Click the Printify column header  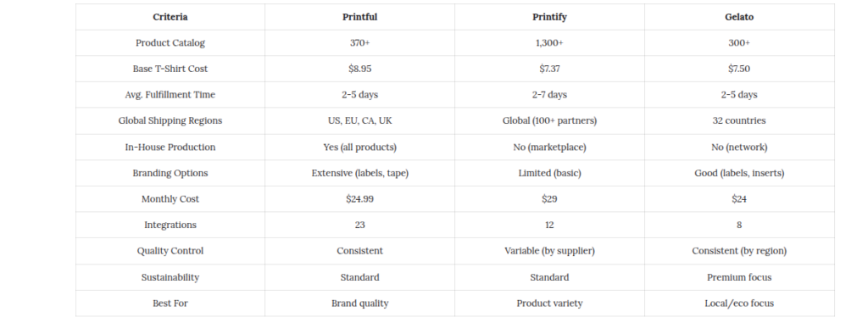pyautogui.click(x=549, y=17)
